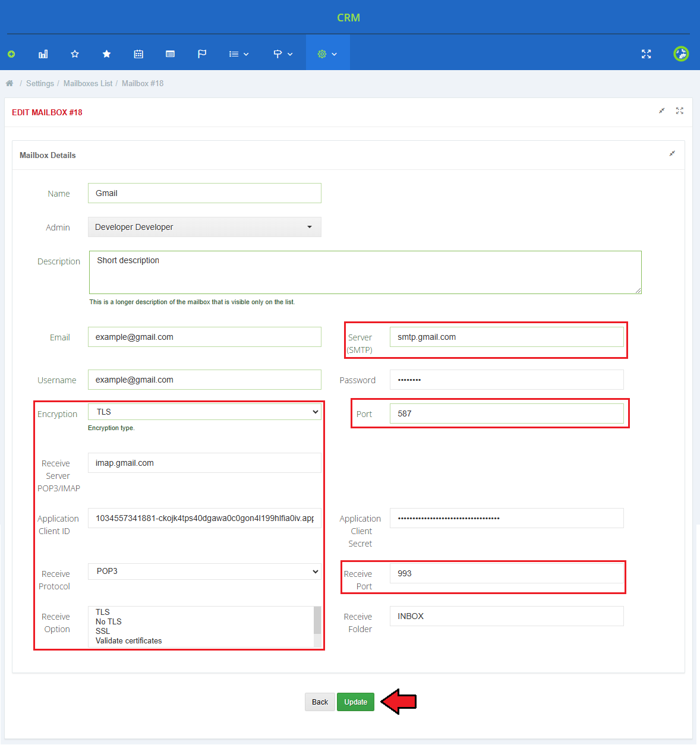Expand the settings gear menu
Screen dimensions: 700x745
327,54
